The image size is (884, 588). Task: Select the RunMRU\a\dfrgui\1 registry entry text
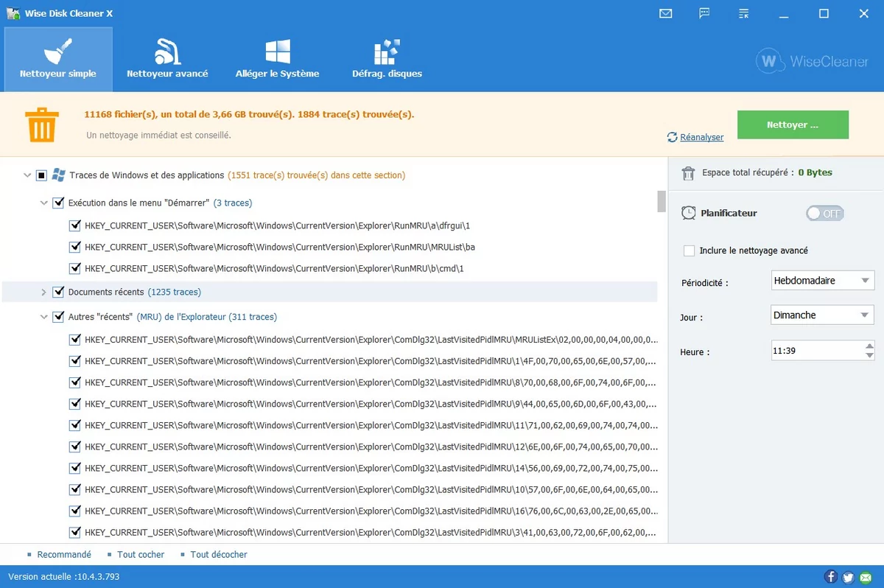click(277, 225)
